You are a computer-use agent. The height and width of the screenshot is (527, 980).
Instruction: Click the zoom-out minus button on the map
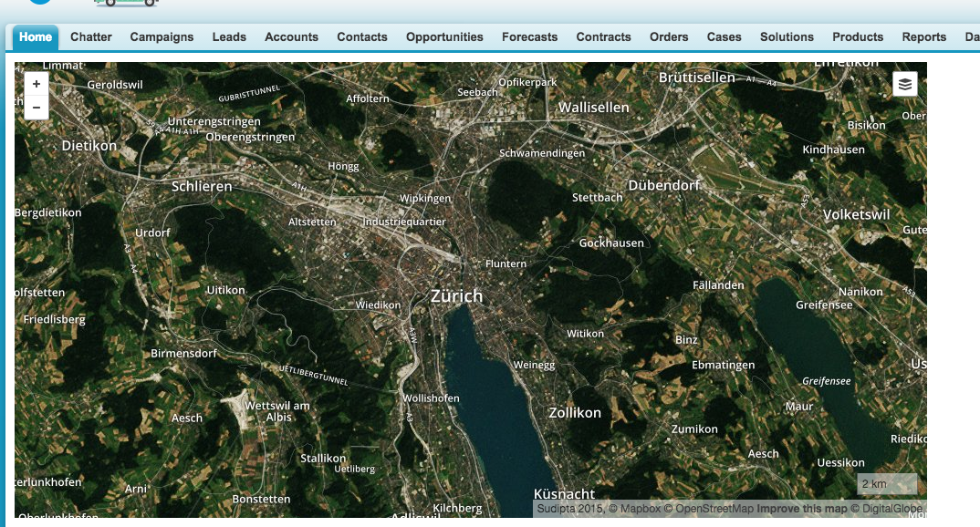36,107
